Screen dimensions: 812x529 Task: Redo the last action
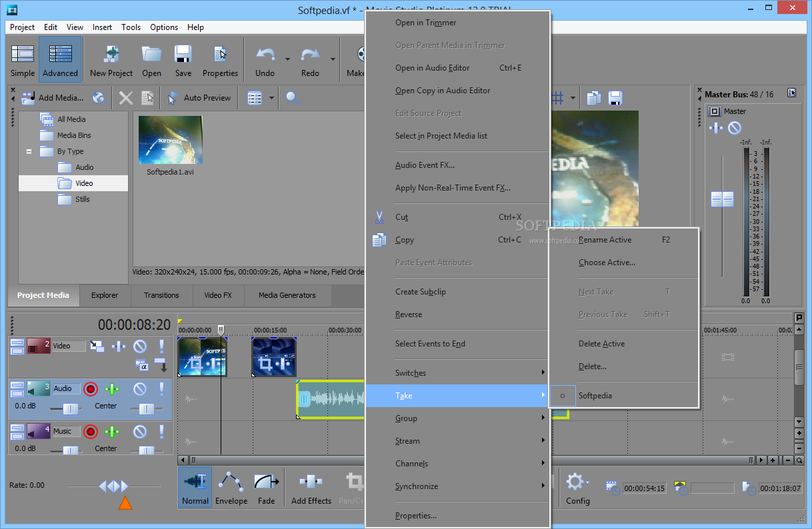click(310, 61)
